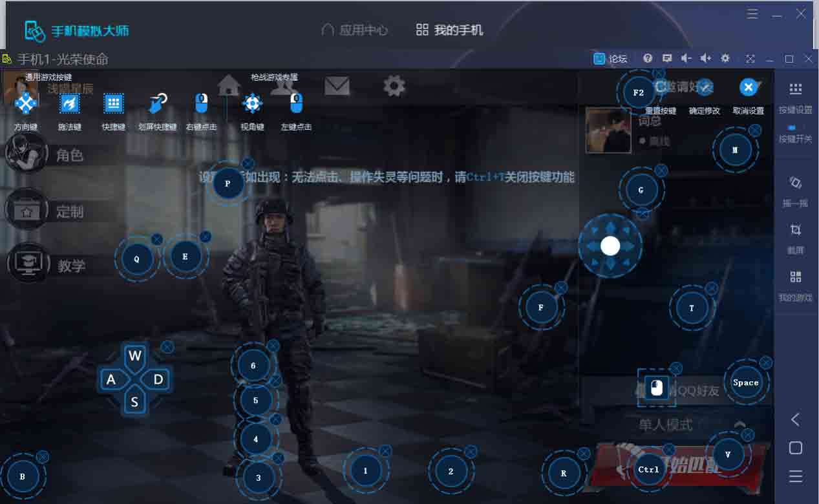This screenshot has width=819, height=504.
Task: Trigger 摇一摇 shake in the sidebar
Action: click(x=796, y=191)
